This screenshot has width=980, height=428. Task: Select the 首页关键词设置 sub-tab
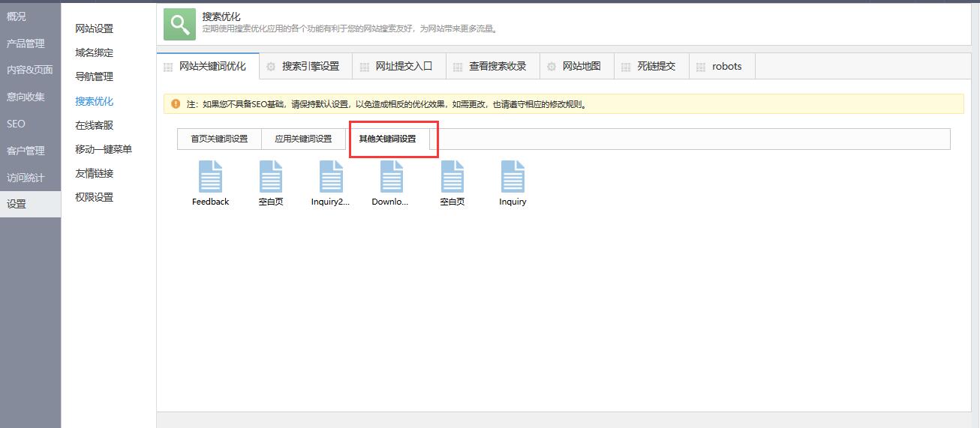(219, 139)
